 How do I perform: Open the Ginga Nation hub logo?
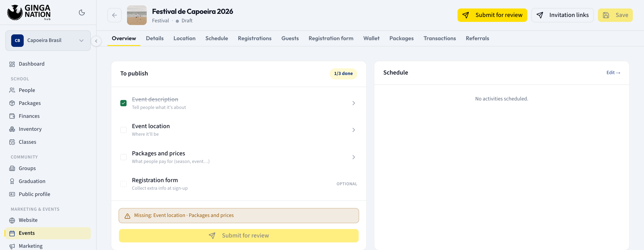(29, 12)
